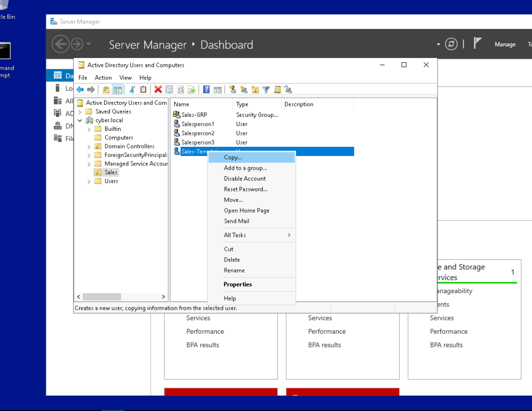This screenshot has width=532, height=411.
Task: Select Reset Password... from context menu
Action: (251, 189)
